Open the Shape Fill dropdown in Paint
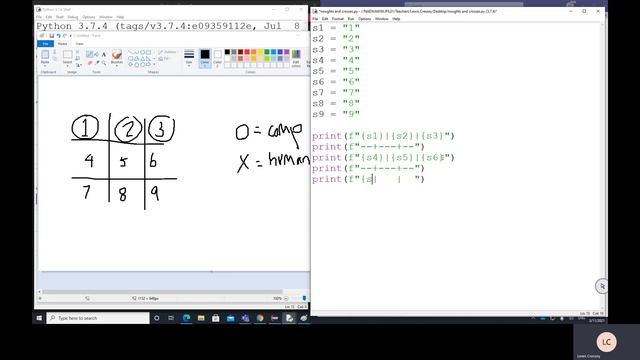640x360 pixels. click(x=164, y=59)
